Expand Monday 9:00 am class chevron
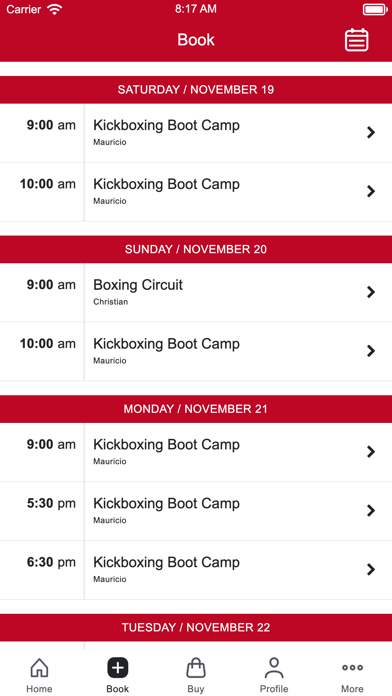The height and width of the screenshot is (696, 392). [x=371, y=452]
